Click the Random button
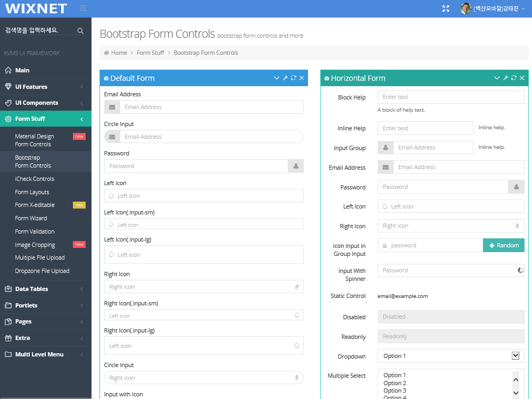Image resolution: width=532 pixels, height=399 pixels. point(504,245)
